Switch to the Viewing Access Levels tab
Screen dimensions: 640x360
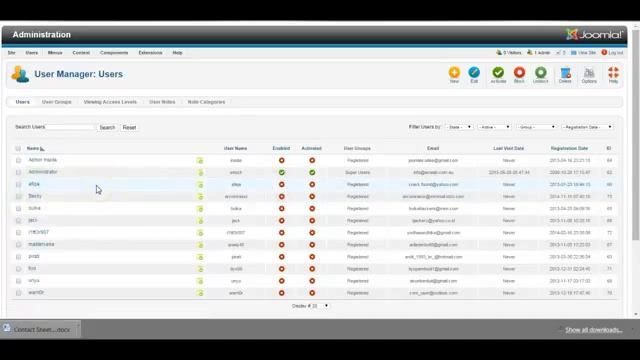point(110,102)
